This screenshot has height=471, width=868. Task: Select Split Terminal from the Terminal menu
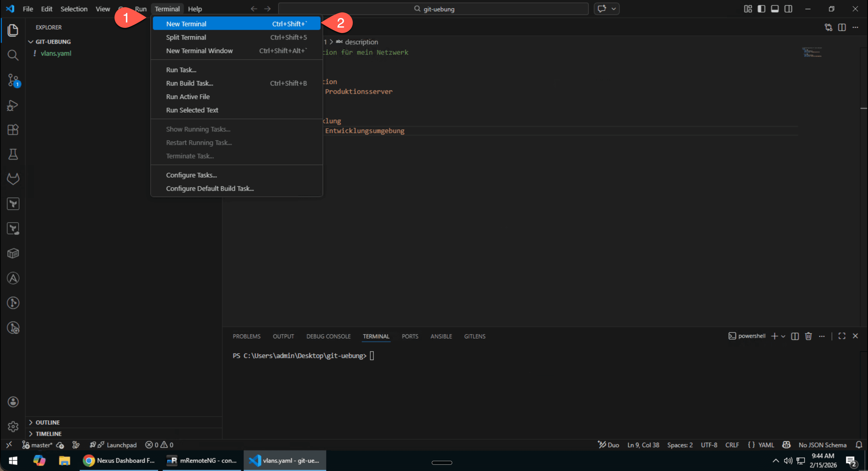pyautogui.click(x=186, y=37)
